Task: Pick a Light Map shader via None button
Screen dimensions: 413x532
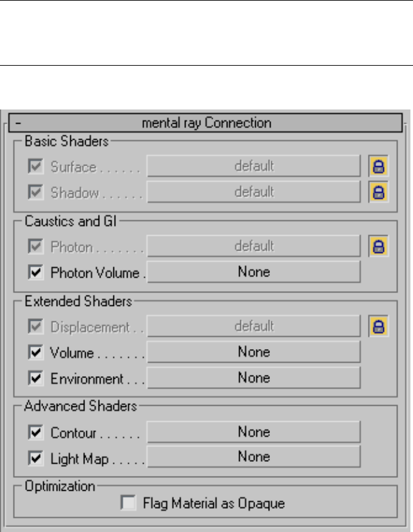Action: [x=253, y=458]
